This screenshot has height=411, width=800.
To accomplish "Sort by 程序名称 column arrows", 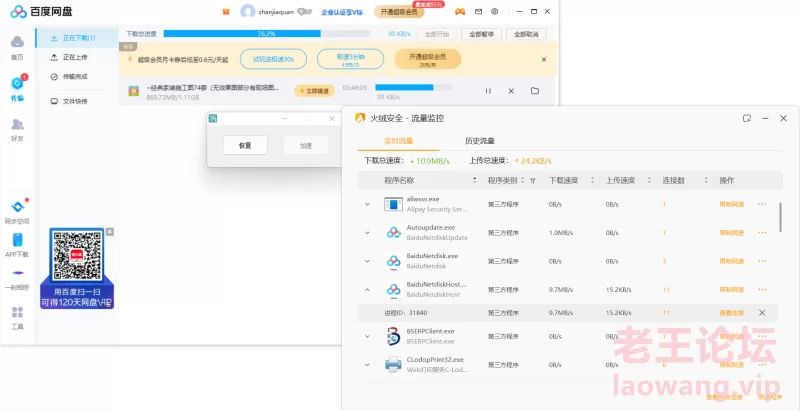I will coord(474,181).
